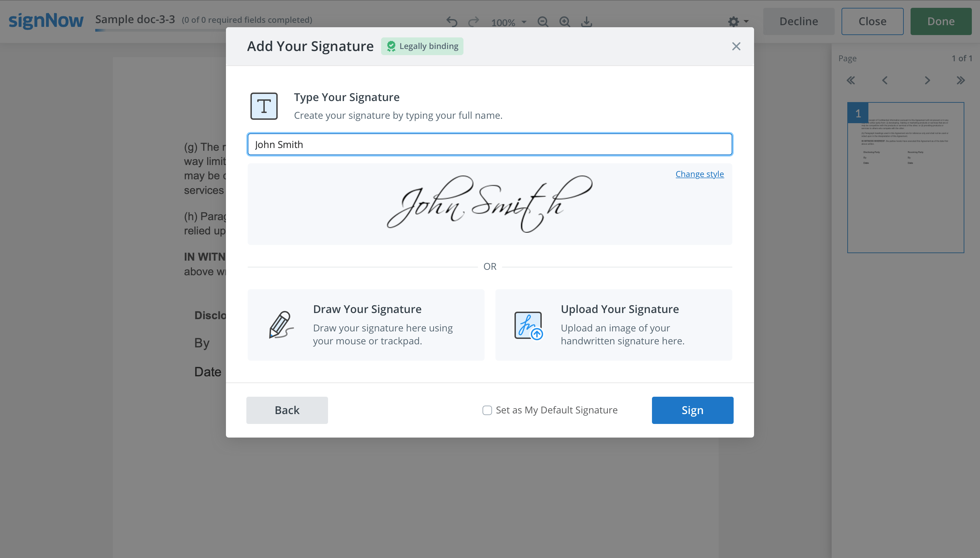Click the redo arrow icon in toolbar
The width and height of the screenshot is (980, 558).
(473, 21)
